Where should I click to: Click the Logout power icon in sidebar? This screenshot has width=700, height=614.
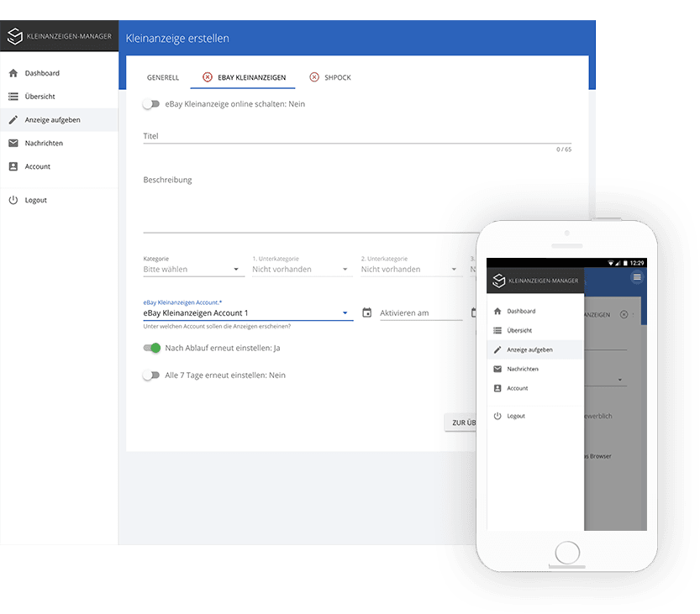(13, 200)
